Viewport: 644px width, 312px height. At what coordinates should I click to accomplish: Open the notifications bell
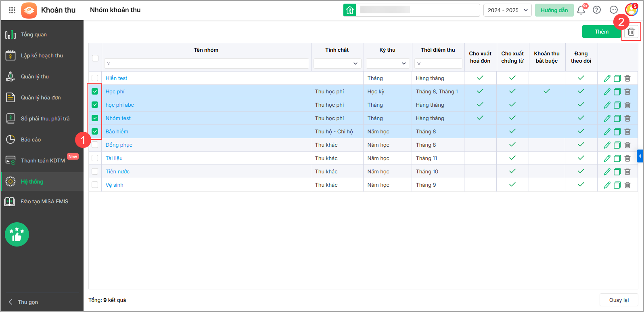[581, 10]
